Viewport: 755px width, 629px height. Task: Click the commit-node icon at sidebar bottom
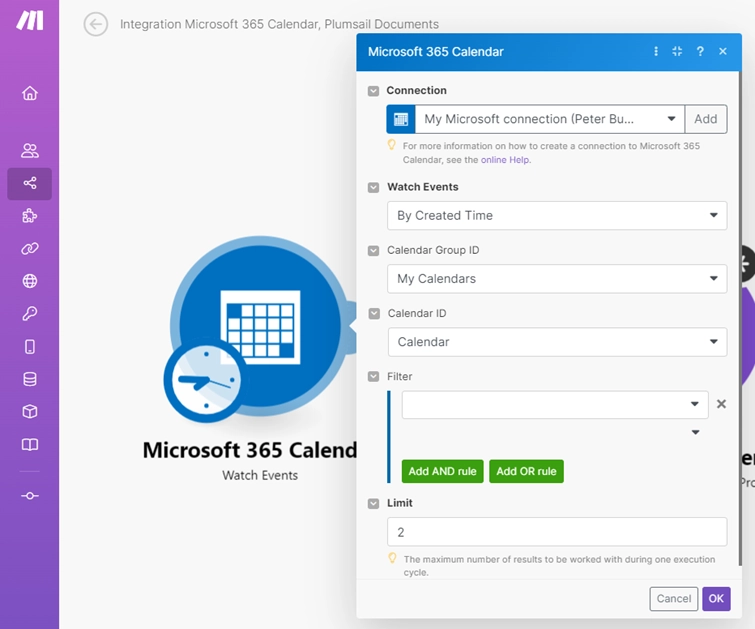[x=30, y=496]
